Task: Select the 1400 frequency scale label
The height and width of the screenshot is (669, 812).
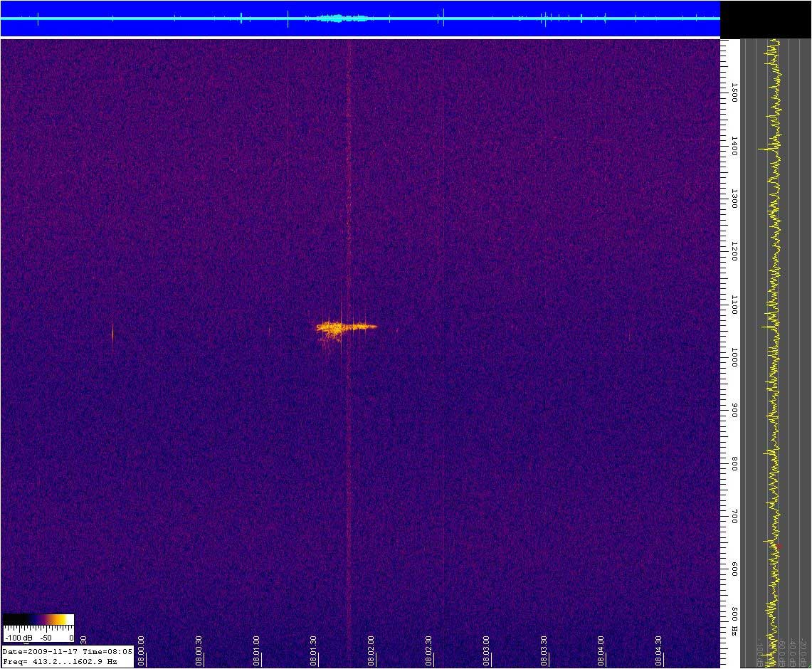Action: (x=734, y=147)
